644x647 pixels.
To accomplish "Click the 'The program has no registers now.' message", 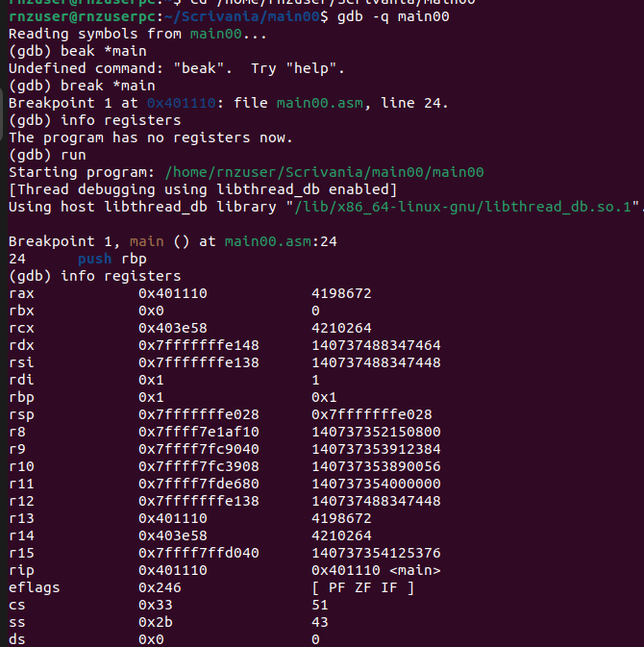I will pyautogui.click(x=151, y=137).
